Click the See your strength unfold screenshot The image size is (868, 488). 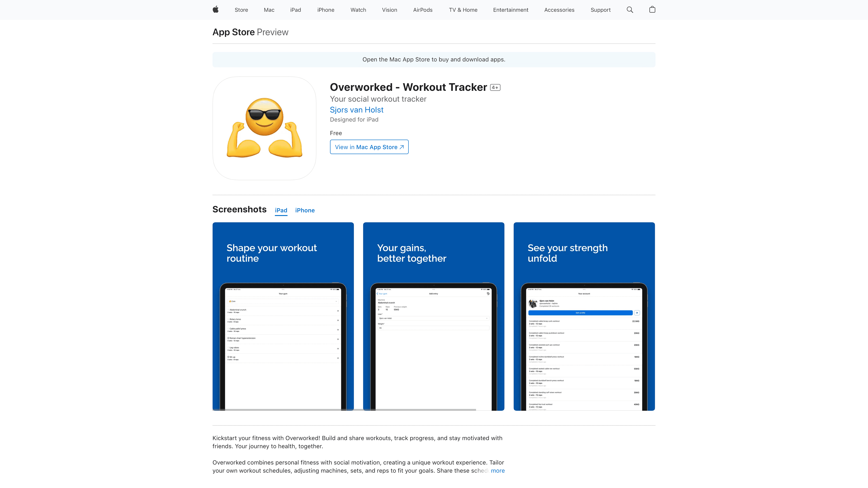(584, 316)
